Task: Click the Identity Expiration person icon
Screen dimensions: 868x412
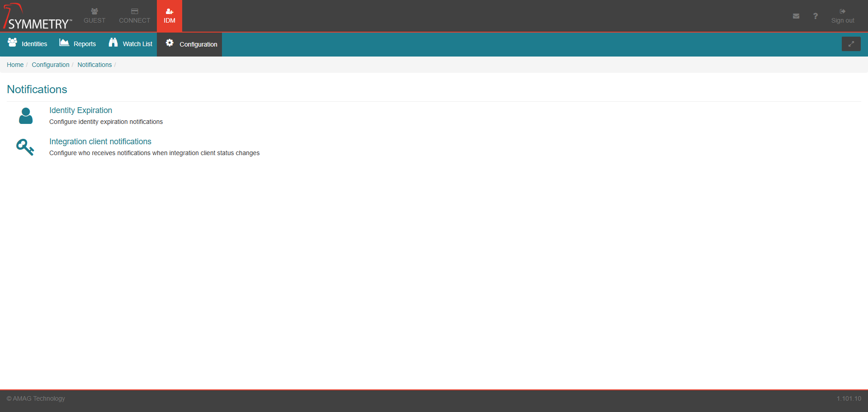Action: pyautogui.click(x=26, y=116)
